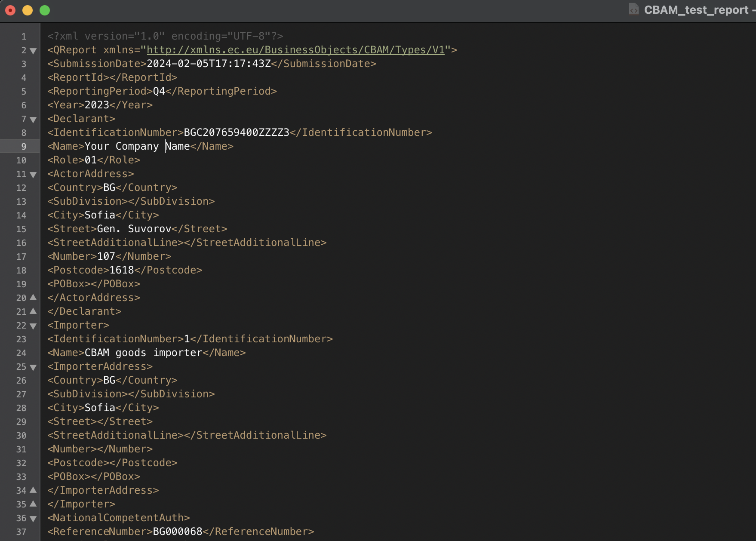Click the Year value 2023
This screenshot has width=756, height=541.
point(95,105)
